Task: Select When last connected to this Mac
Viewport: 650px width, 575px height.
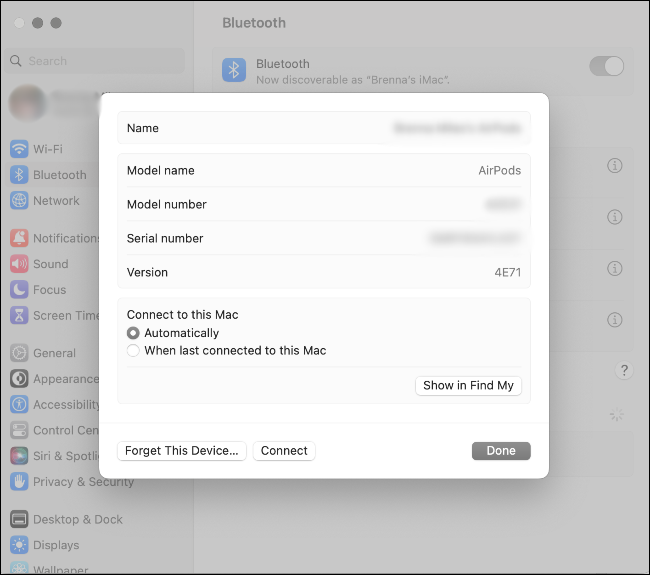Action: click(x=133, y=350)
